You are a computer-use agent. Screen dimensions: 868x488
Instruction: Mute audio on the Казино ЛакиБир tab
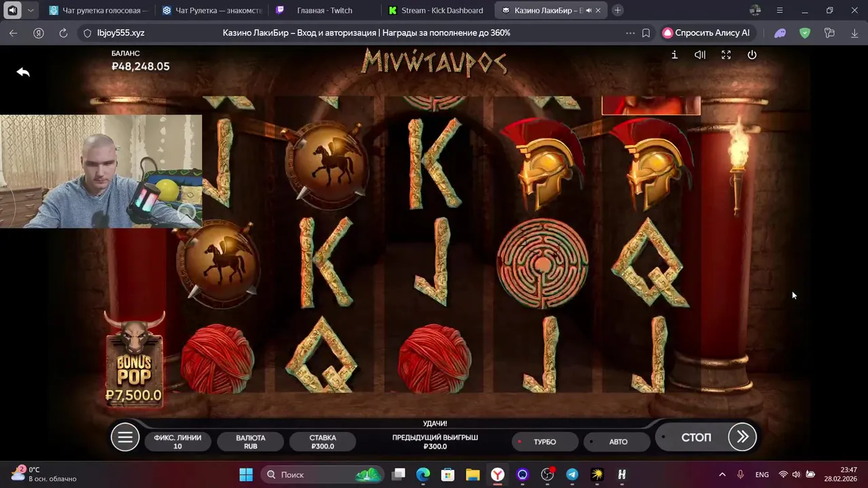tap(588, 10)
